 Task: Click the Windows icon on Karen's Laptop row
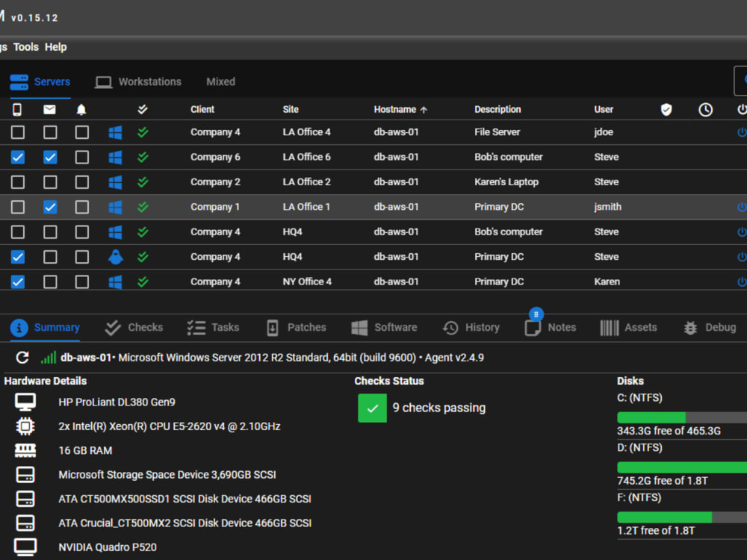[115, 181]
